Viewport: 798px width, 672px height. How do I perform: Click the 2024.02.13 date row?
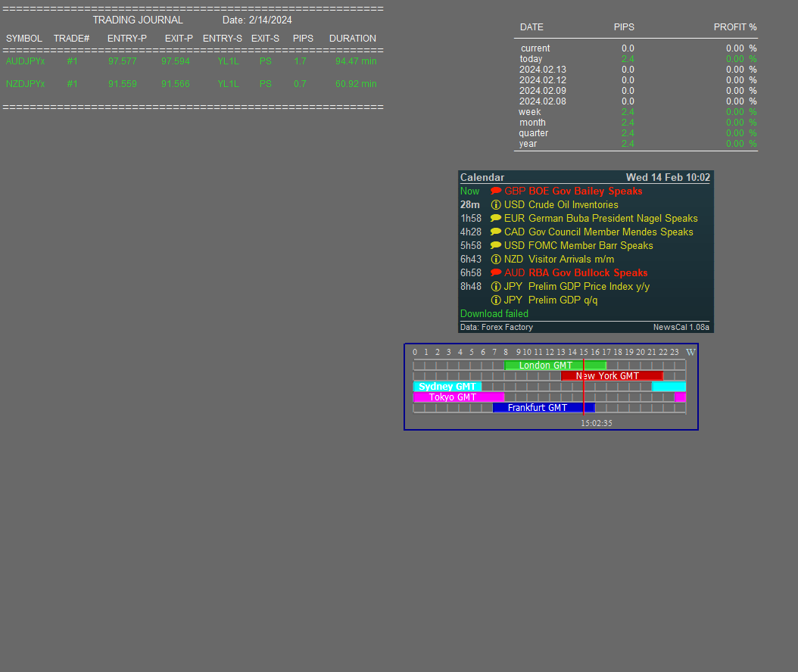click(543, 70)
